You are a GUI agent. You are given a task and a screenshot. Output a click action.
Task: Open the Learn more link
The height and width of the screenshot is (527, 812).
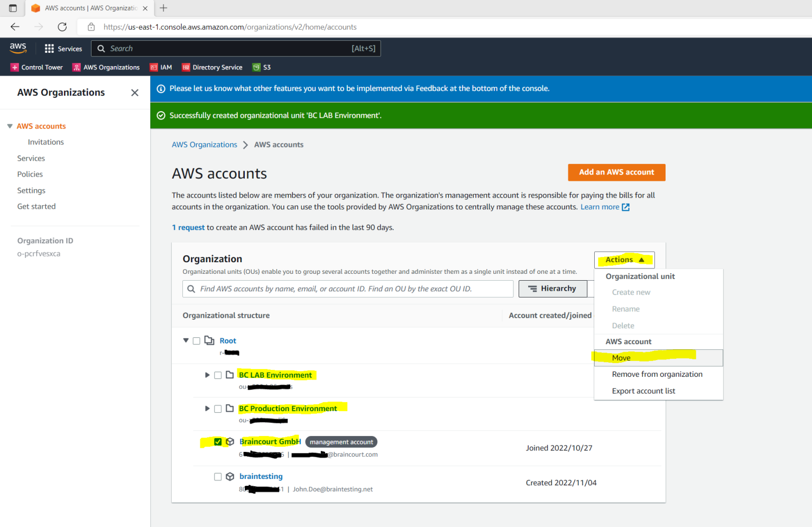click(x=600, y=207)
